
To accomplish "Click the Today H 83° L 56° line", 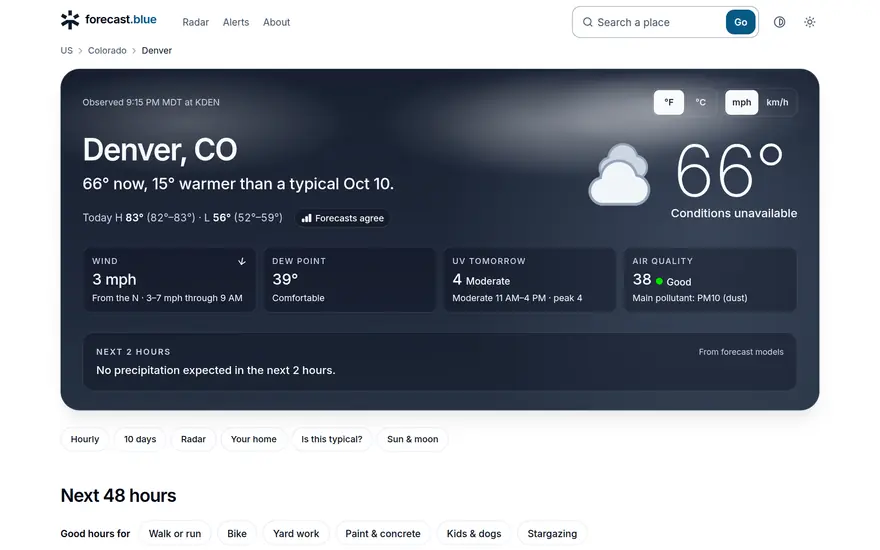I will click(182, 218).
